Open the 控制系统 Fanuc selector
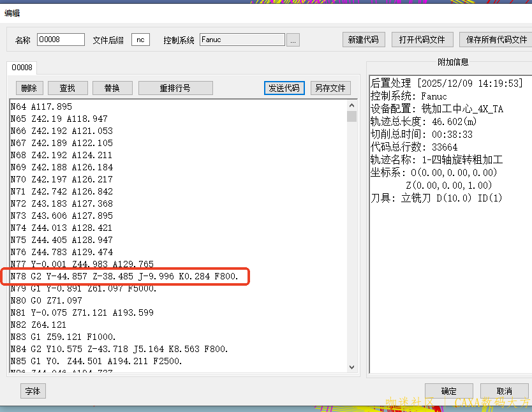The width and height of the screenshot is (532, 412). pos(242,39)
